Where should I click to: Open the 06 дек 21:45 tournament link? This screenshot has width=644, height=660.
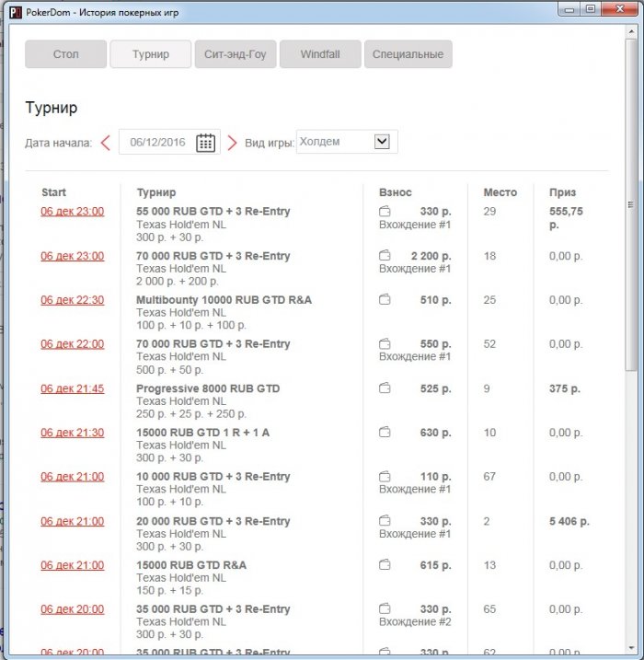[73, 388]
